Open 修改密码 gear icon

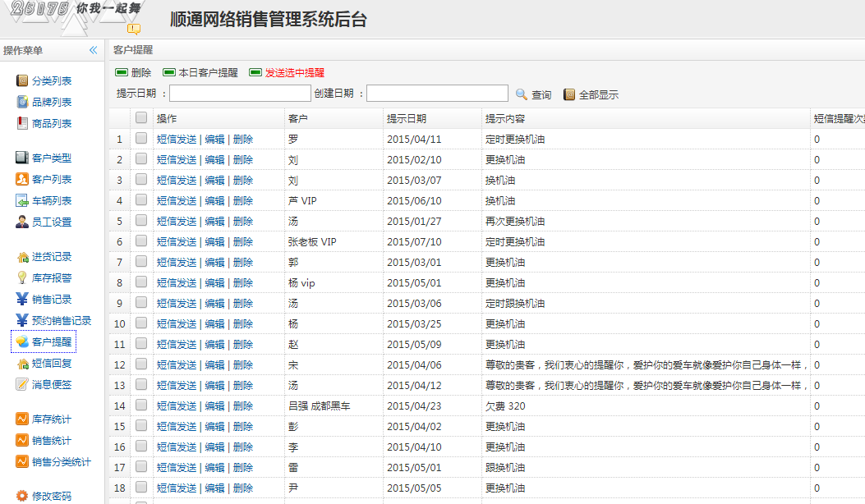point(22,496)
